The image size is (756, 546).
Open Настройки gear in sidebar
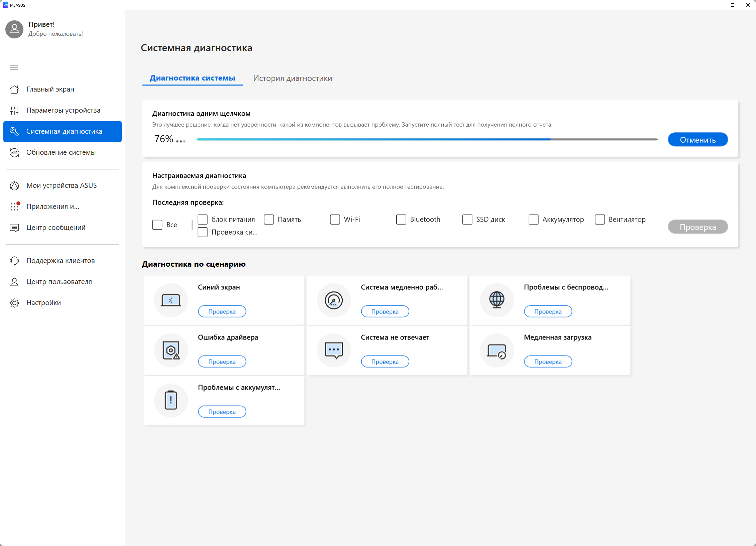pos(43,303)
